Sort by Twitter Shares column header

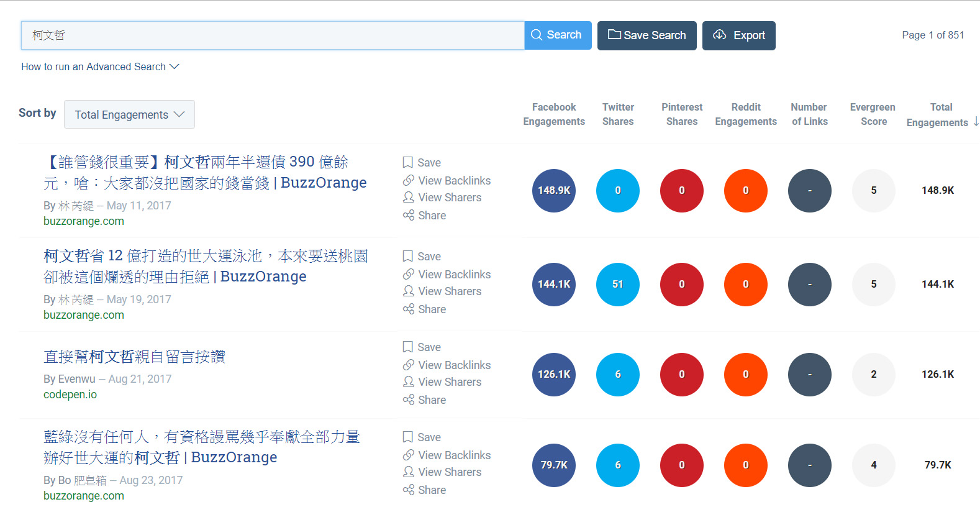(x=618, y=114)
